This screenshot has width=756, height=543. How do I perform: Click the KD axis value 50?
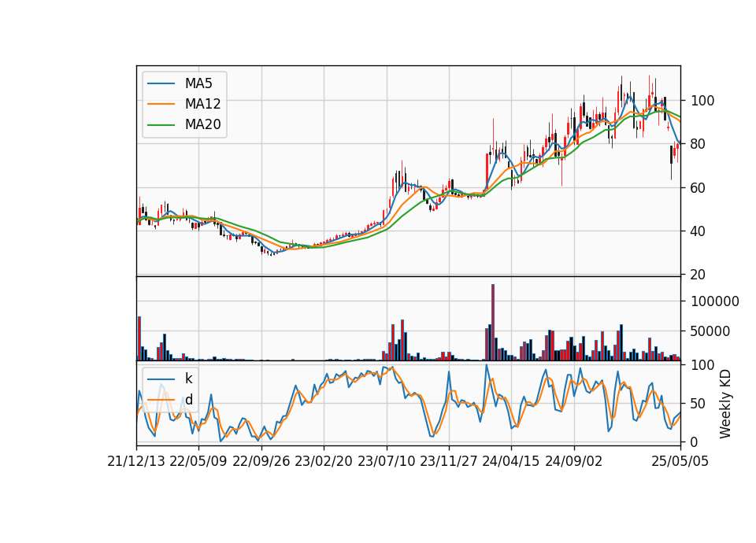pos(699,404)
